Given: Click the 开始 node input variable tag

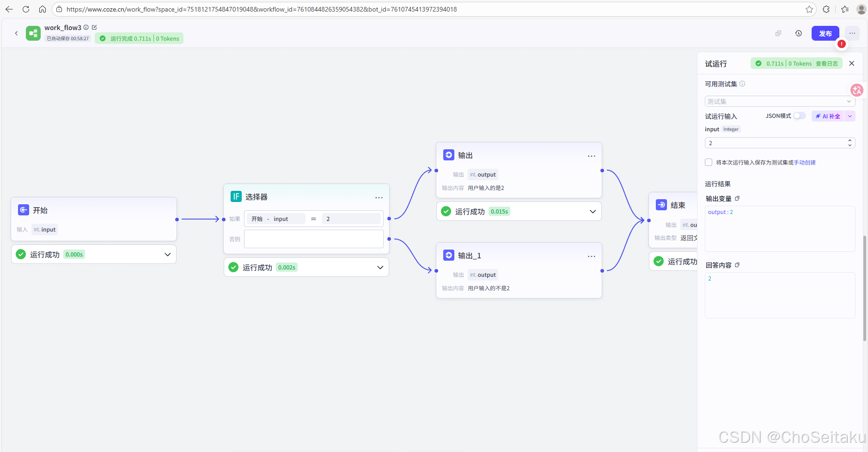Looking at the screenshot, I should tap(44, 229).
